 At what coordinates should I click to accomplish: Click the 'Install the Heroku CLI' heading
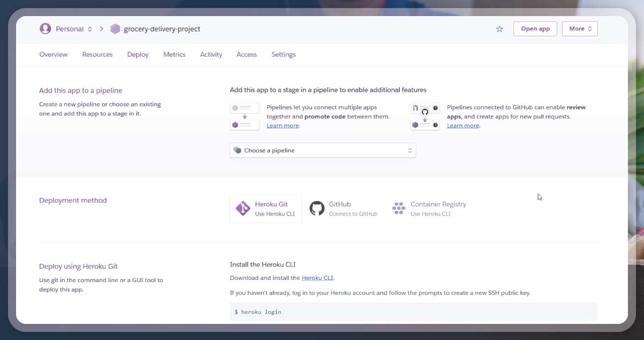point(263,264)
